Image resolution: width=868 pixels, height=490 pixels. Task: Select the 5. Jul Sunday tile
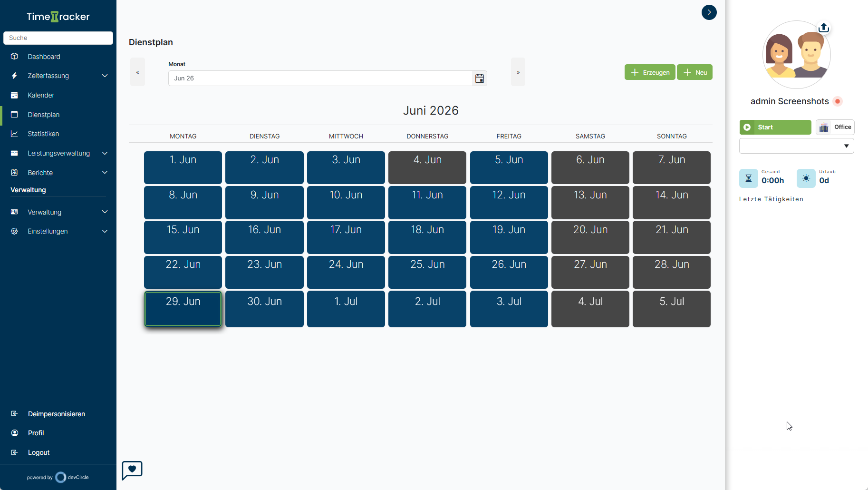(672, 309)
